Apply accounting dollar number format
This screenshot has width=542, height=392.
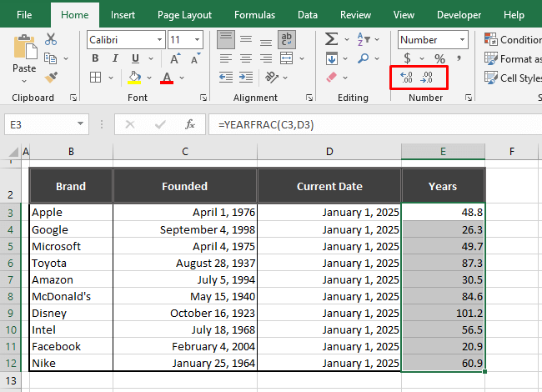tap(407, 58)
